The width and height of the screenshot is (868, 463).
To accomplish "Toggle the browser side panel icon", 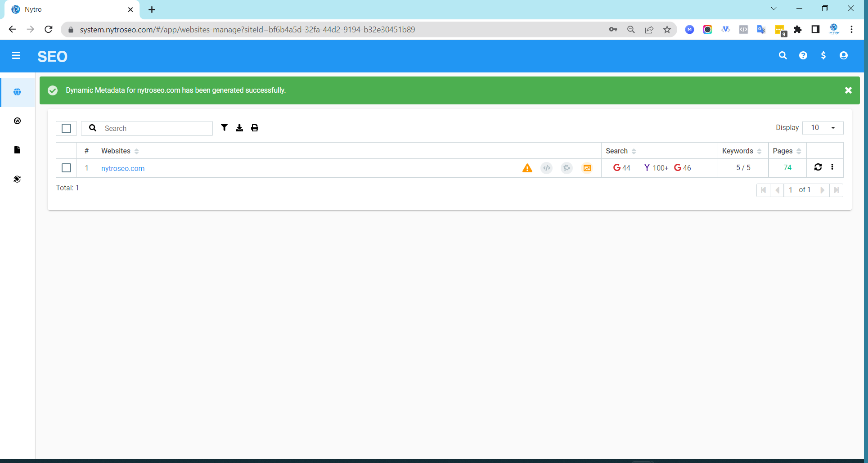I will [815, 29].
